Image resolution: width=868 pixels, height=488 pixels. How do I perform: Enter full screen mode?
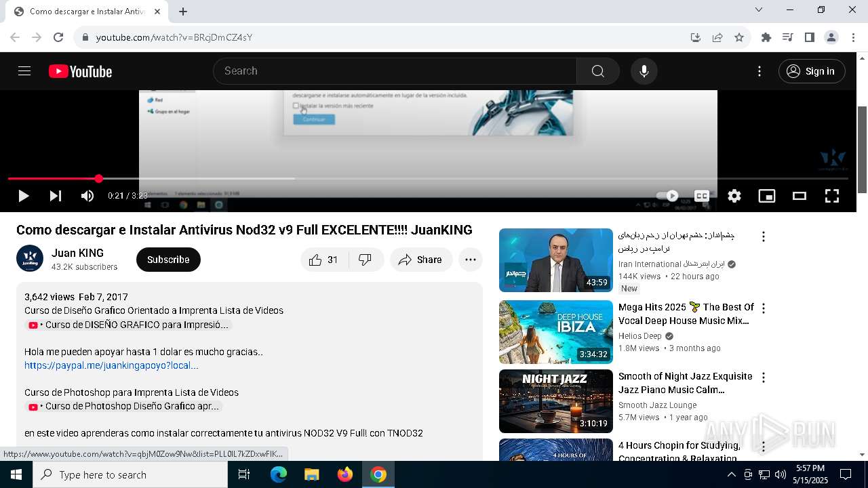pyautogui.click(x=832, y=196)
